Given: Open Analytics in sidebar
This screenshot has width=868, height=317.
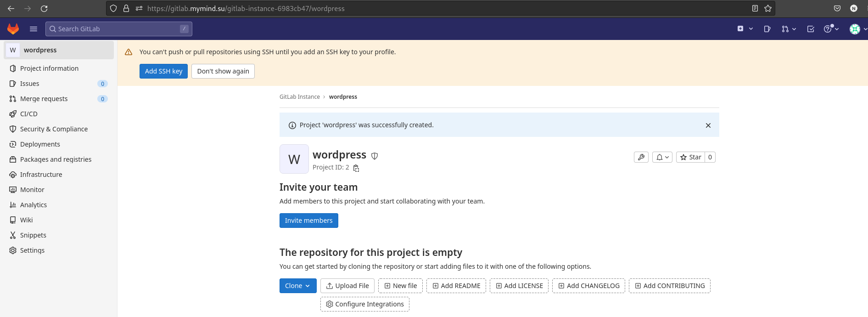Looking at the screenshot, I should [59, 205].
